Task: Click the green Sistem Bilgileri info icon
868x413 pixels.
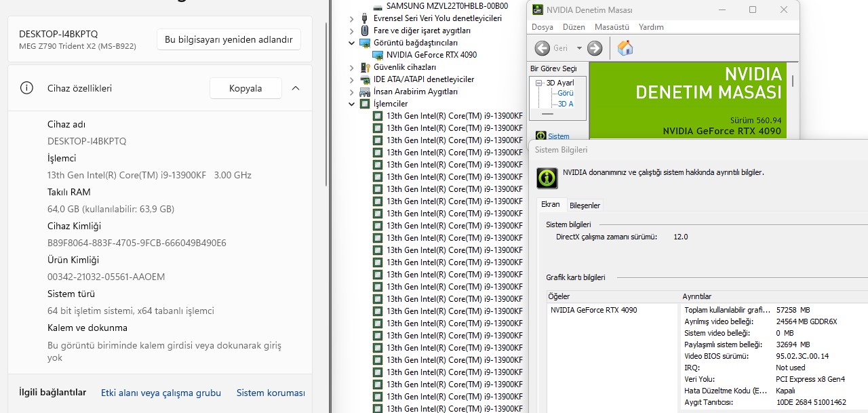Action: coord(547,178)
